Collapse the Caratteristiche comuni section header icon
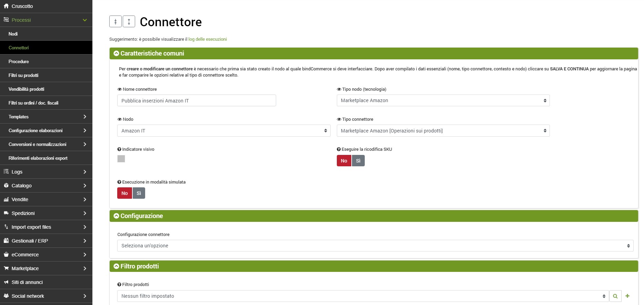Screen dimensions: 644x305 (x=117, y=53)
